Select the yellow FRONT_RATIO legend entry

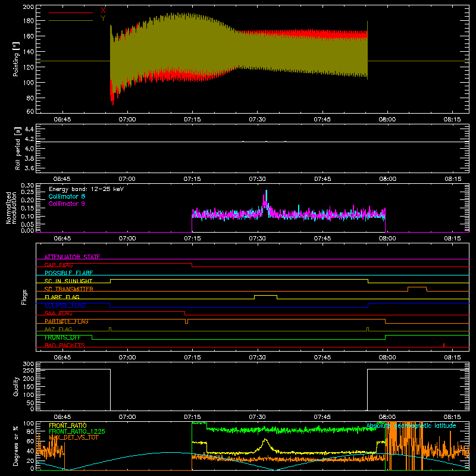68,425
